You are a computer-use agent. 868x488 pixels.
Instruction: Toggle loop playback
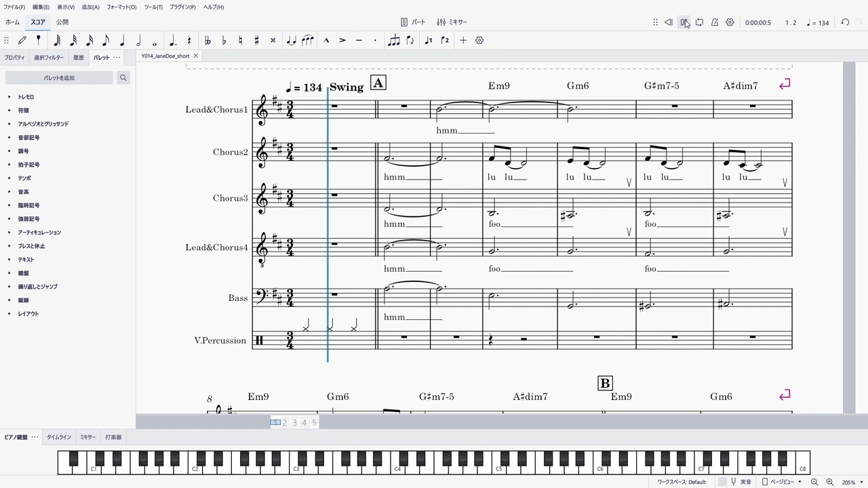[699, 22]
